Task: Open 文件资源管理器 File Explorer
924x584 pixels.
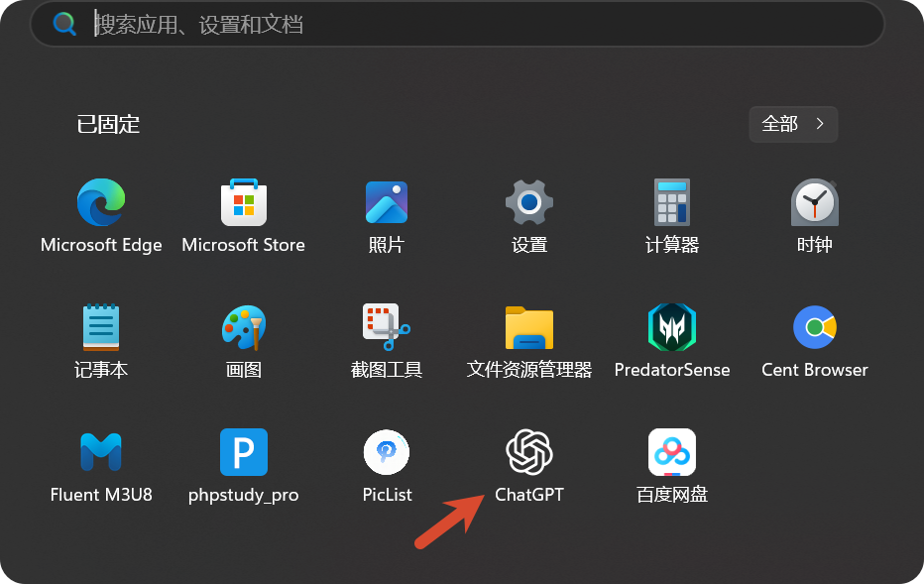Action: [529, 341]
